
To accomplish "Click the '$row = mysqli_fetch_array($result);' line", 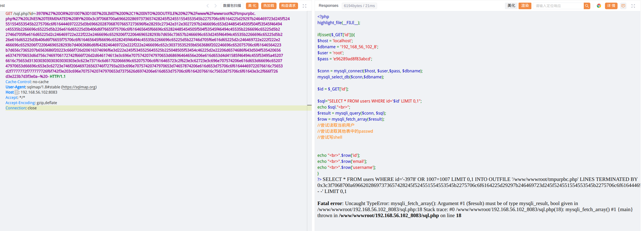I will pos(351,119).
